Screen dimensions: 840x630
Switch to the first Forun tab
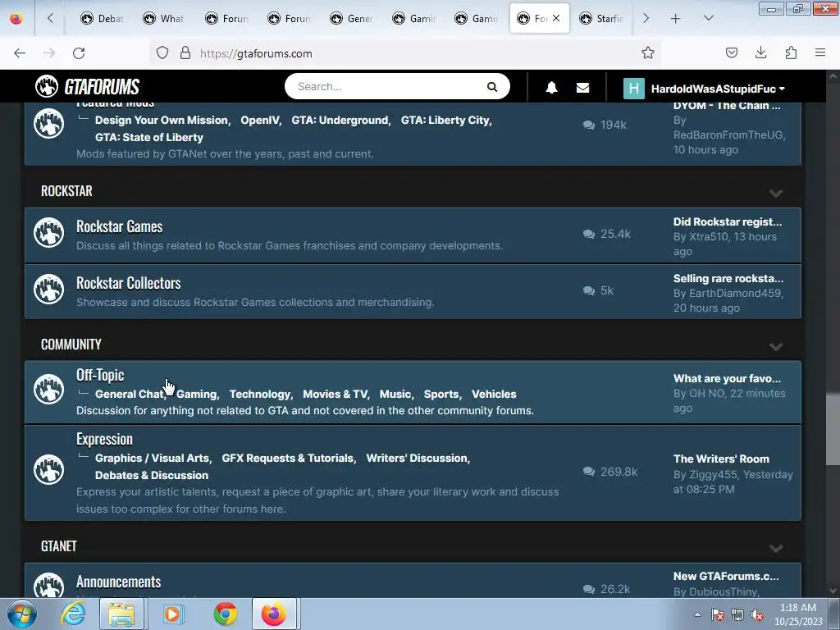tap(227, 19)
